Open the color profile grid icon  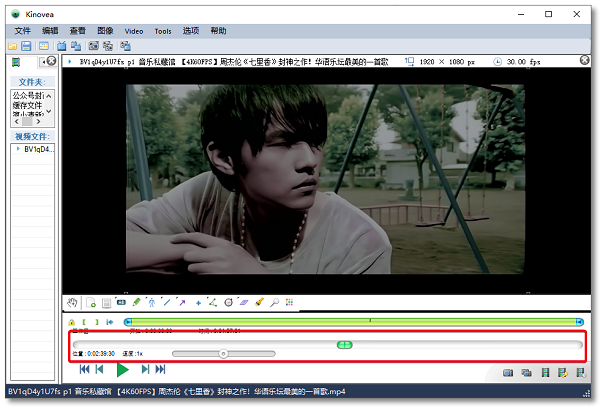click(x=290, y=301)
